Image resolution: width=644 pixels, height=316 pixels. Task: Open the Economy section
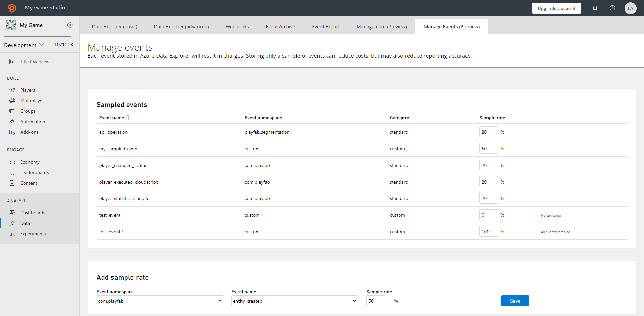30,162
